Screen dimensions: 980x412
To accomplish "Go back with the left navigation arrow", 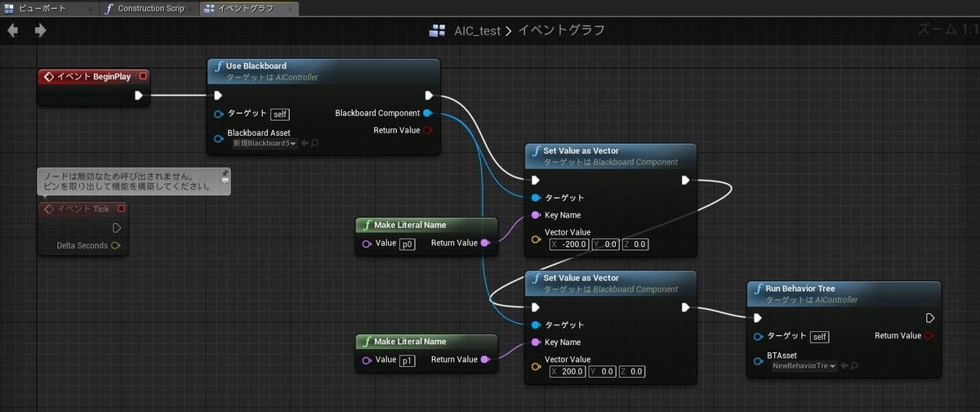I will coord(12,30).
